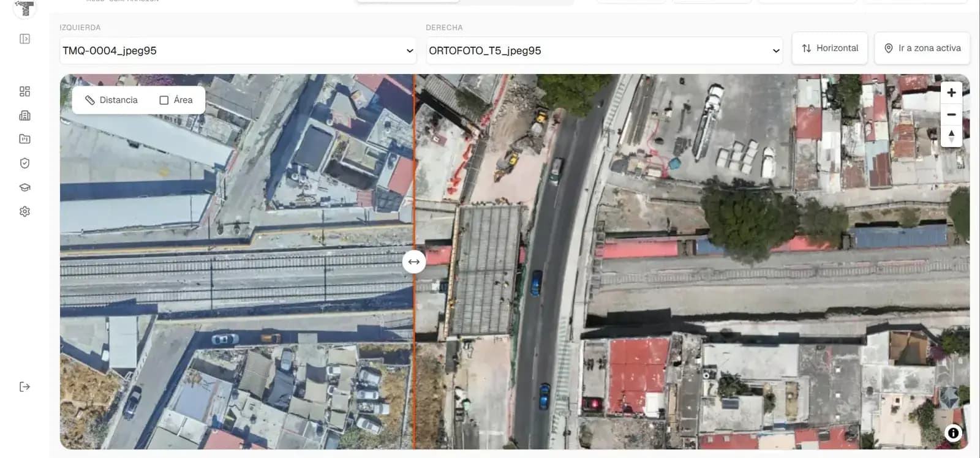Toggle the sidebar collapse panel icon
The width and height of the screenshot is (980, 458).
point(24,39)
